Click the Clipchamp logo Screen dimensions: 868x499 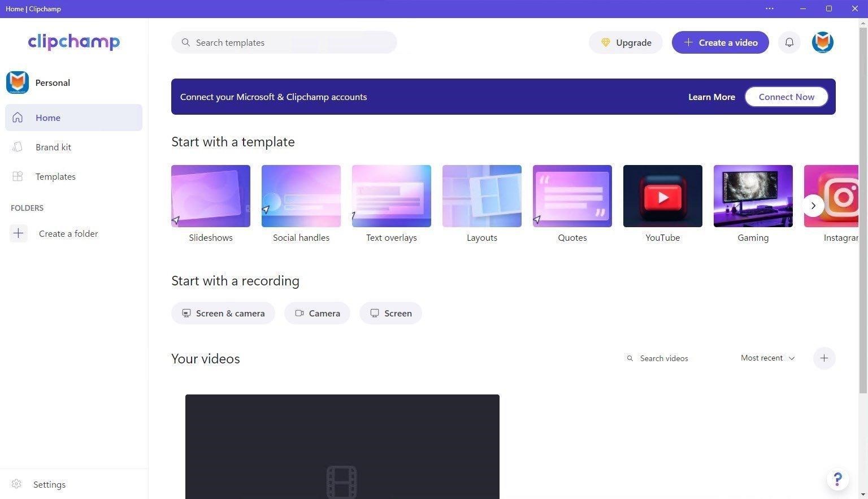pyautogui.click(x=74, y=42)
